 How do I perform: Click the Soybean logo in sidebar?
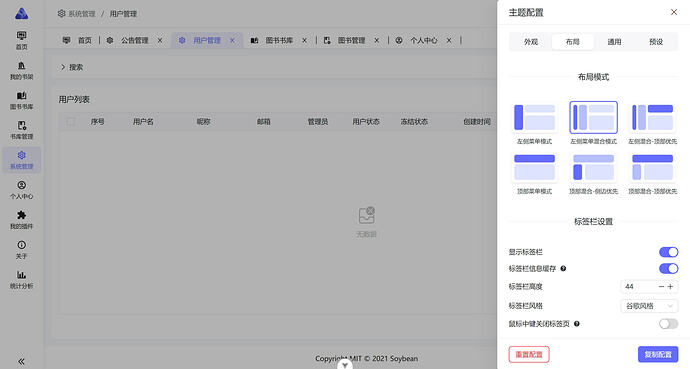click(22, 13)
